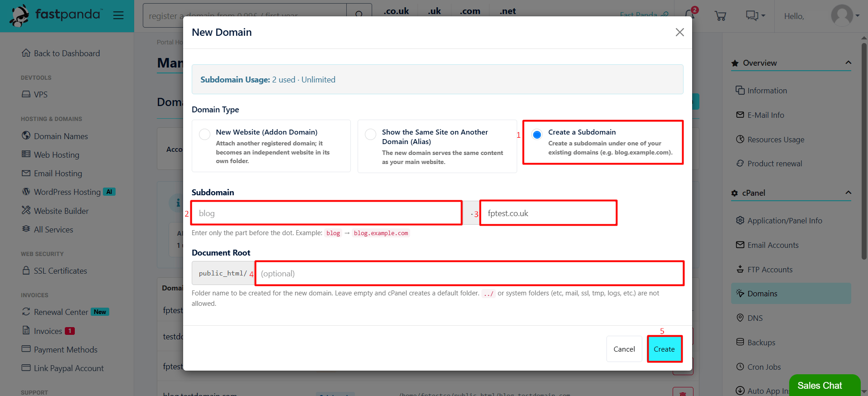
Task: Select the Domain (Alias) radio button
Action: point(371,134)
